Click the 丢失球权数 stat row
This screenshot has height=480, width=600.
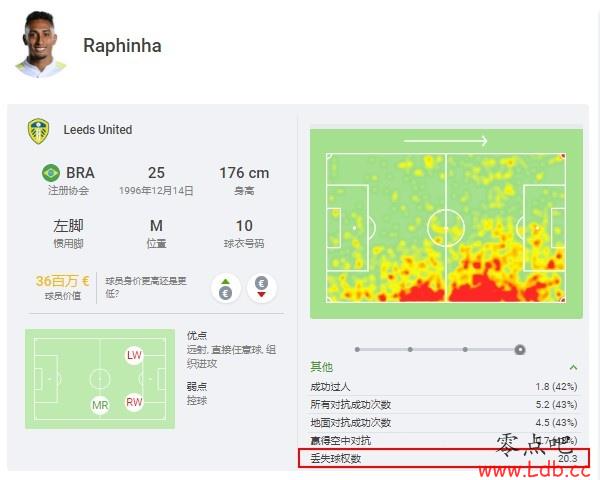pos(444,458)
